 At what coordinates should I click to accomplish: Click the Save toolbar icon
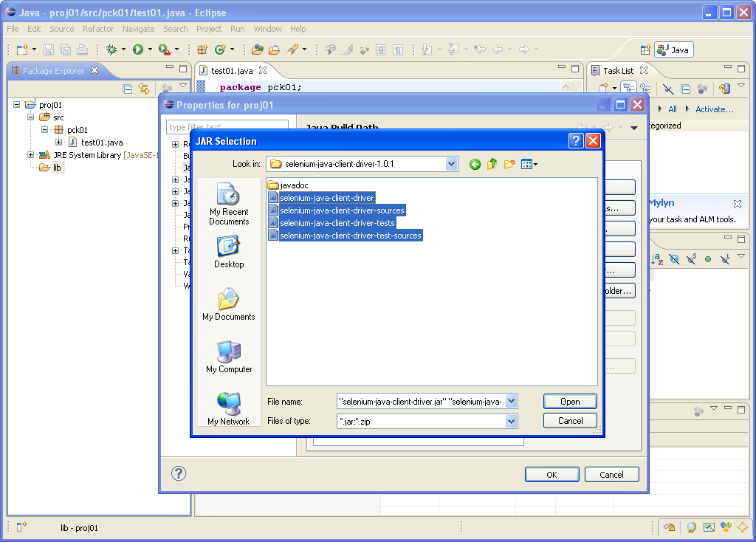coord(48,49)
